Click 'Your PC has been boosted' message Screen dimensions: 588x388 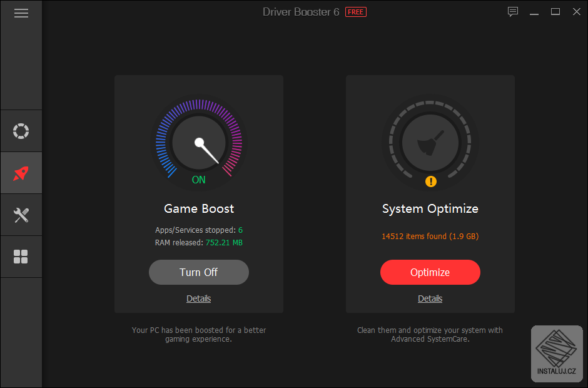point(199,334)
